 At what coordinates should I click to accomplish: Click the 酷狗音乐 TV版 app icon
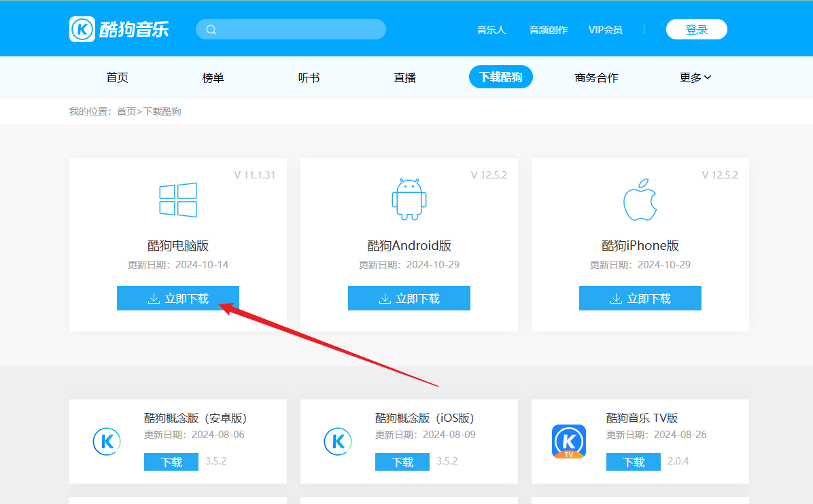[569, 442]
